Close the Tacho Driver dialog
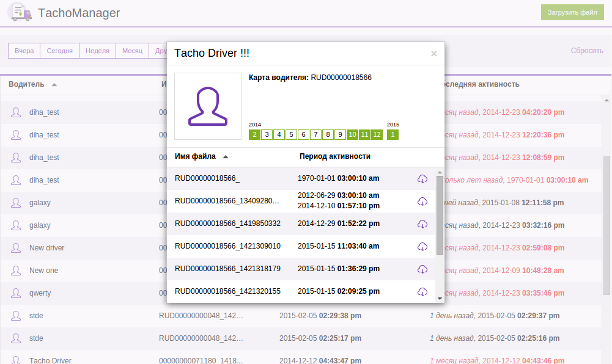Image resolution: width=612 pixels, height=364 pixels. click(433, 54)
